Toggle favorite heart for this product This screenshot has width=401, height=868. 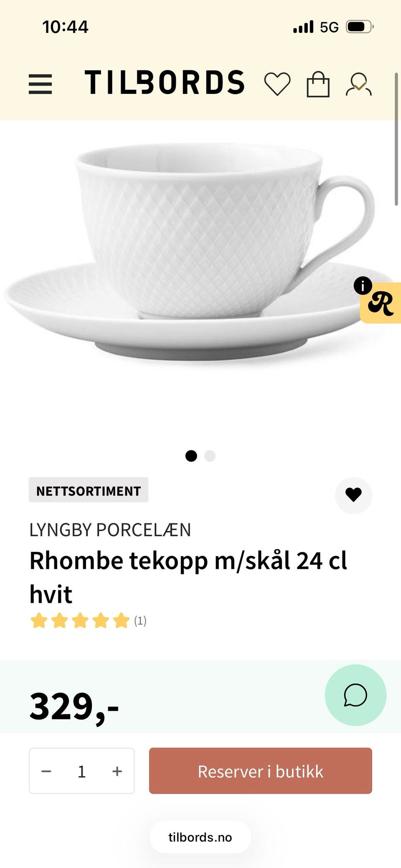point(353,495)
